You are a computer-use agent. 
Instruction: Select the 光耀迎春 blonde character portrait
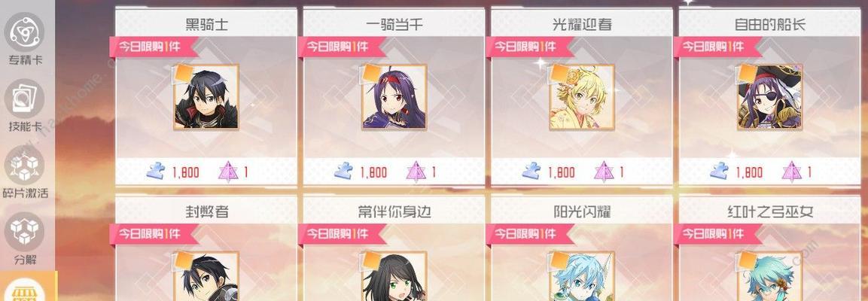(582, 97)
